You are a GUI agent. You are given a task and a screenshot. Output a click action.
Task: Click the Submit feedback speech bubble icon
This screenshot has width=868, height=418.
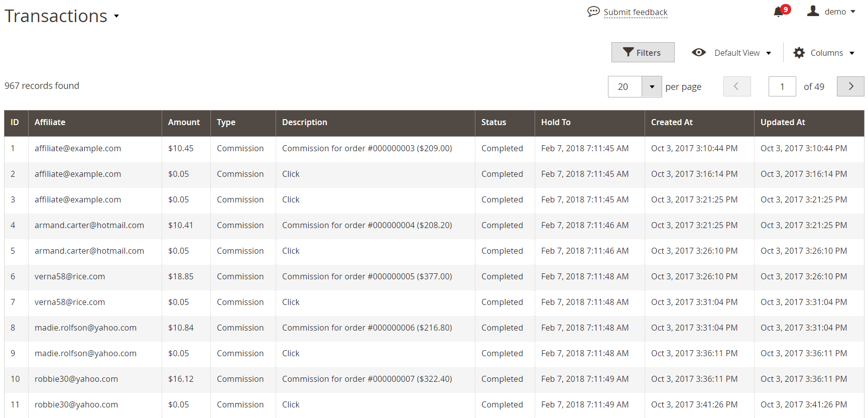coord(593,12)
